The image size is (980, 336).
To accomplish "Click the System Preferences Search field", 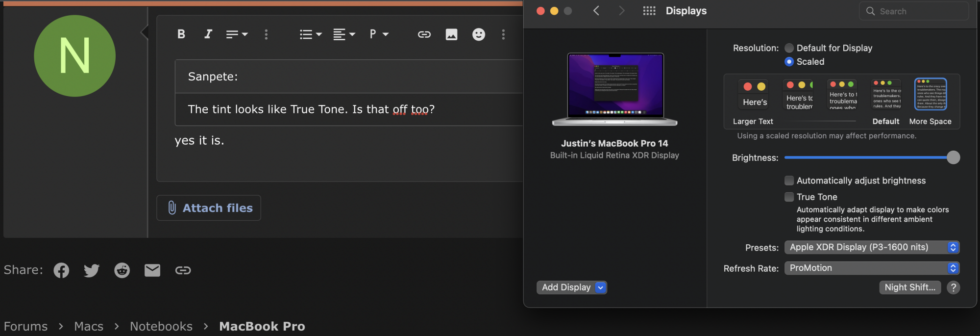I will 914,11.
